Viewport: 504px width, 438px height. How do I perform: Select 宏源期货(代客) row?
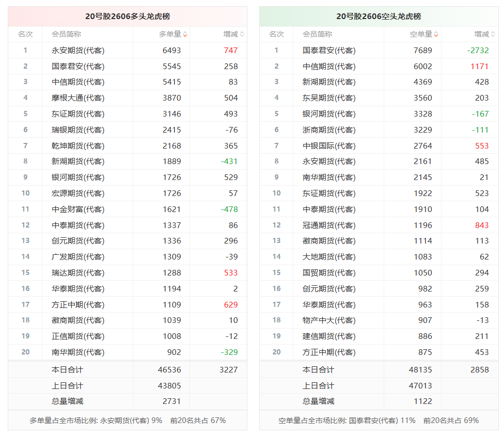[128, 193]
